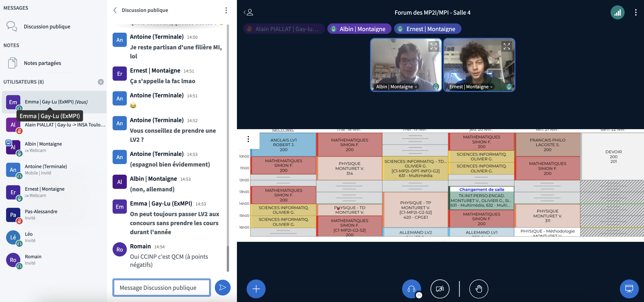The height and width of the screenshot is (302, 644).
Task: Click 'PHYSIQUE MONTURET V. 314' Tuesday block
Action: click(349, 168)
